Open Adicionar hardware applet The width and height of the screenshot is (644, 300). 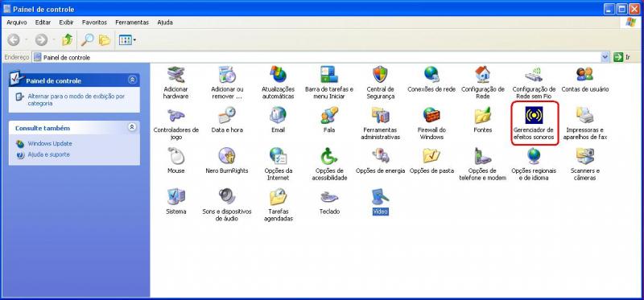click(175, 82)
